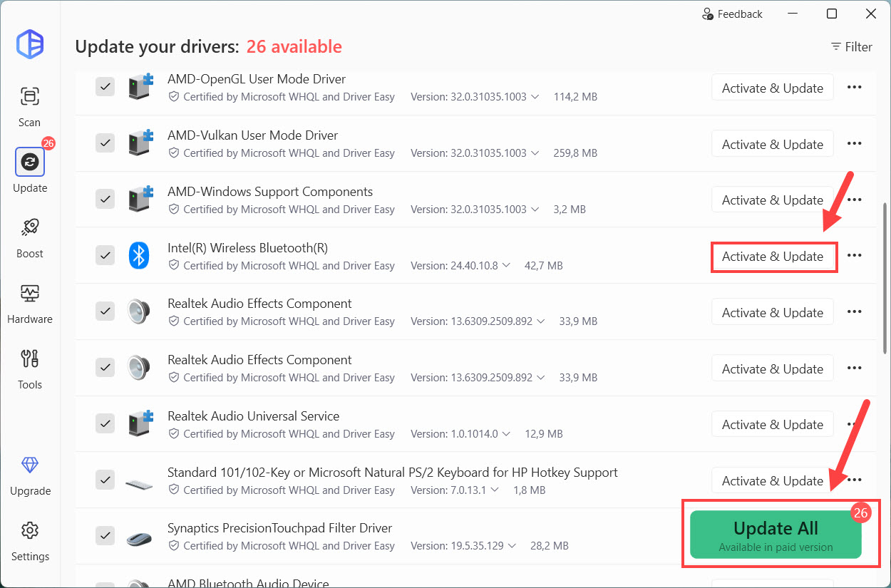Viewport: 891px width, 588px height.
Task: Open more options for second Realtek Audio Effects Component
Action: (854, 368)
